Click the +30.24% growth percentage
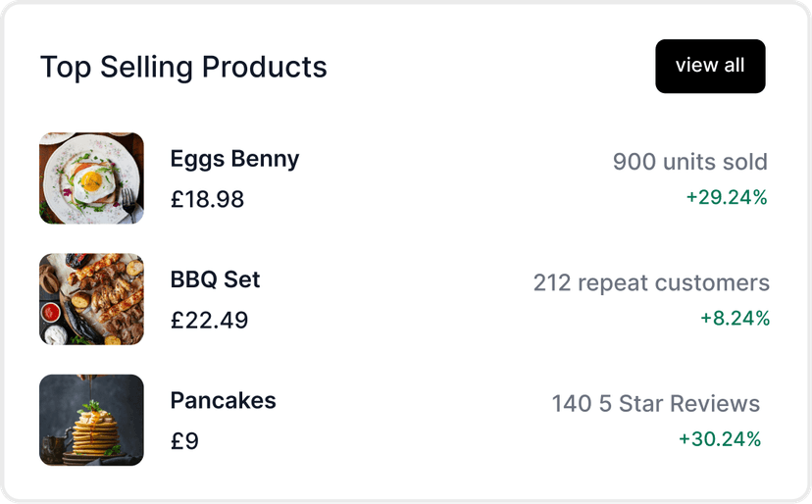 point(720,438)
